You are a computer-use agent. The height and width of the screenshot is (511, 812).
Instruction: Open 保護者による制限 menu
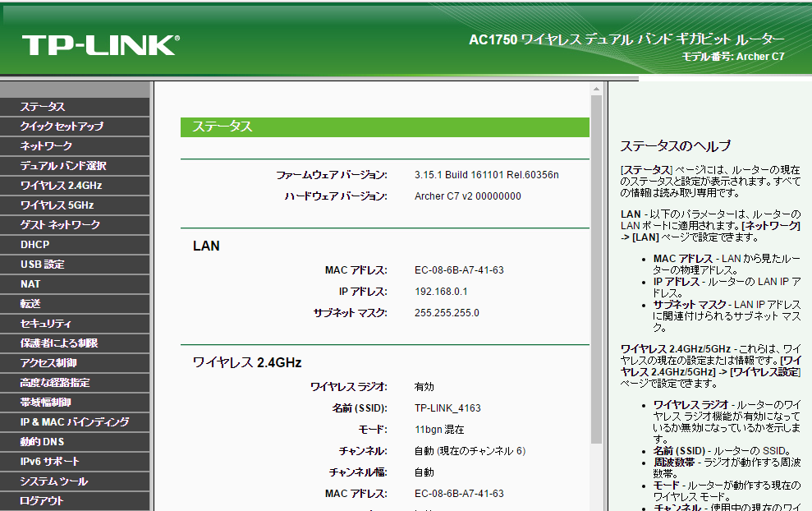click(x=75, y=343)
